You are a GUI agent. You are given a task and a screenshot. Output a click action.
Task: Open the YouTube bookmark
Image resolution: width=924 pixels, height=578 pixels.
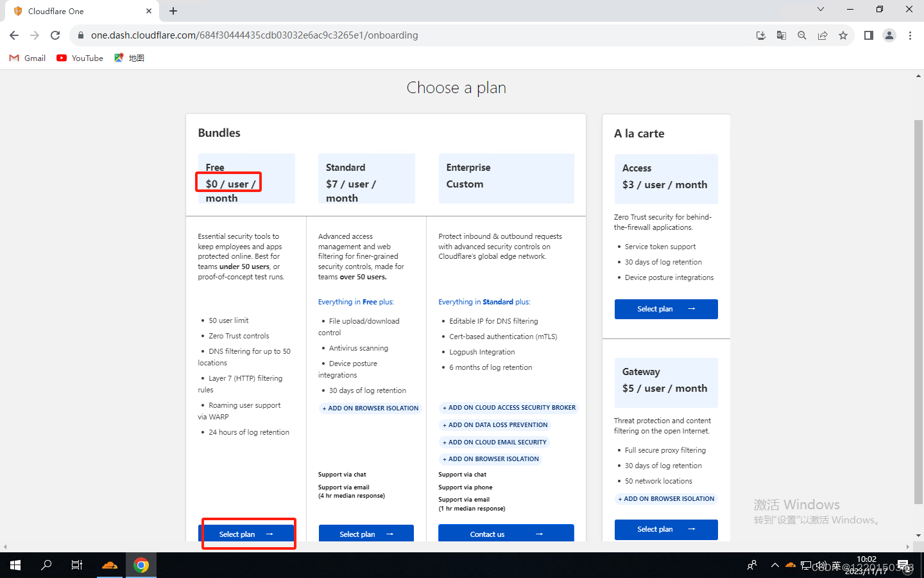[x=80, y=58]
